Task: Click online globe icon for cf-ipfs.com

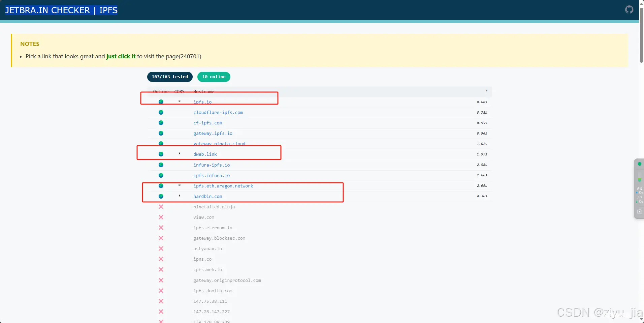Action: [161, 123]
